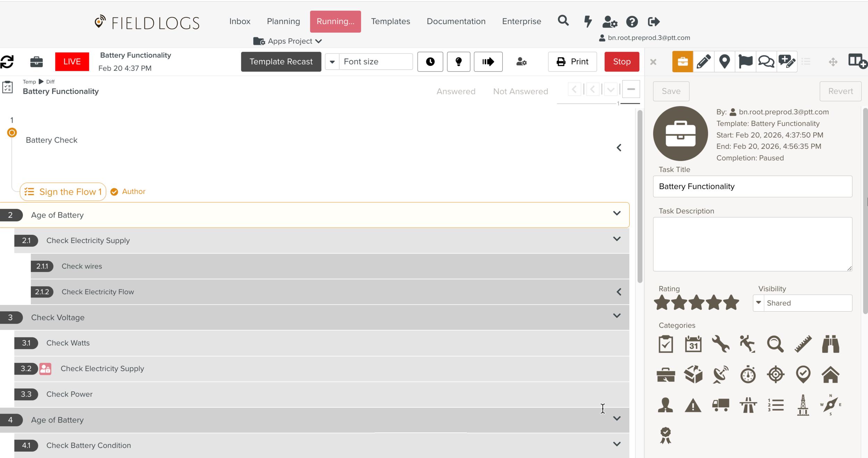Set rating with the fifth star
The height and width of the screenshot is (458, 868).
(732, 303)
